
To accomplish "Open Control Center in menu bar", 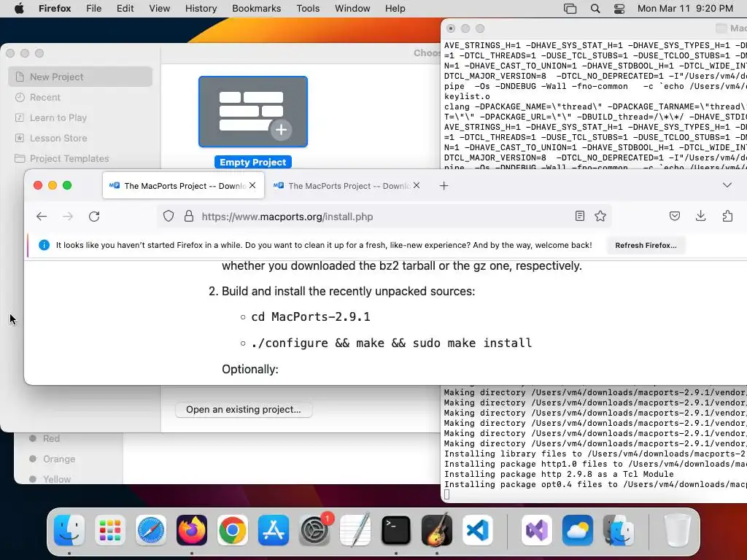I will (619, 9).
